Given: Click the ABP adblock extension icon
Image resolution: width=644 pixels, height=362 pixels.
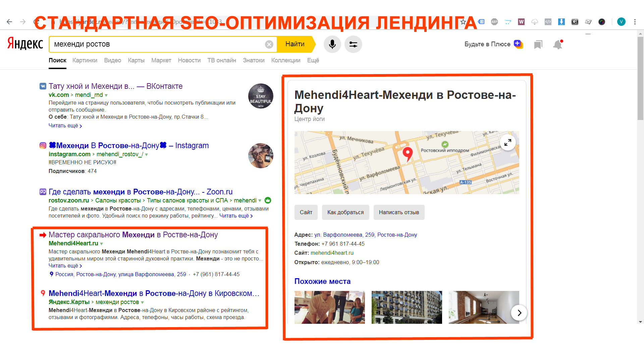Looking at the screenshot, I should click(x=494, y=22).
